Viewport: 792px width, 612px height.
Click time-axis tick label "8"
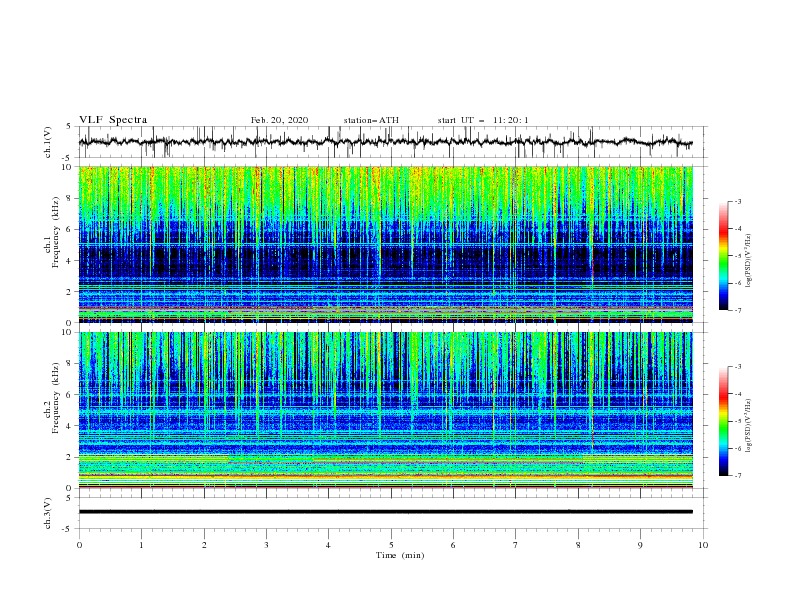tap(578, 545)
